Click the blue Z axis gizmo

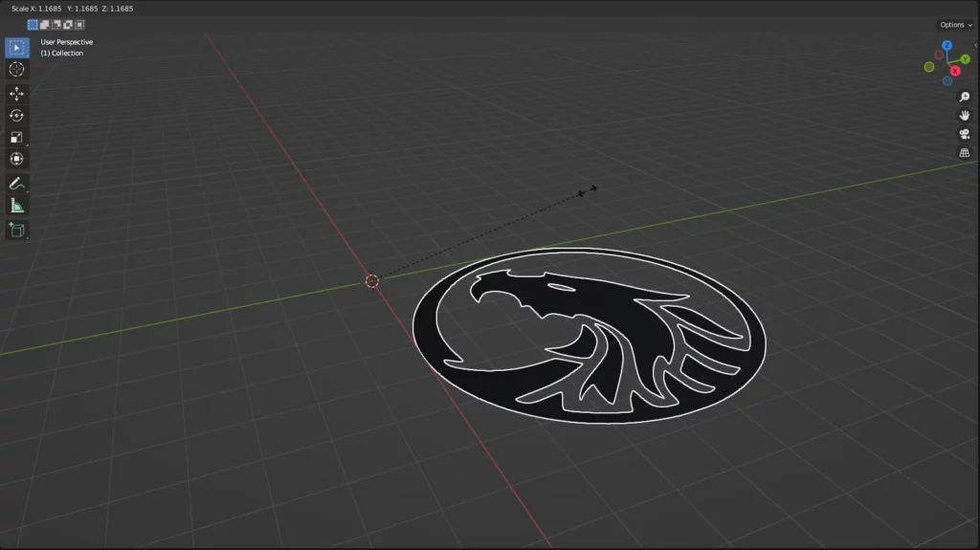point(947,45)
